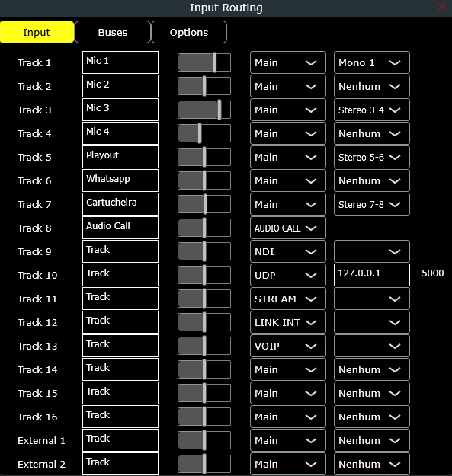Expand Track 13 VOIP dropdown

288,346
